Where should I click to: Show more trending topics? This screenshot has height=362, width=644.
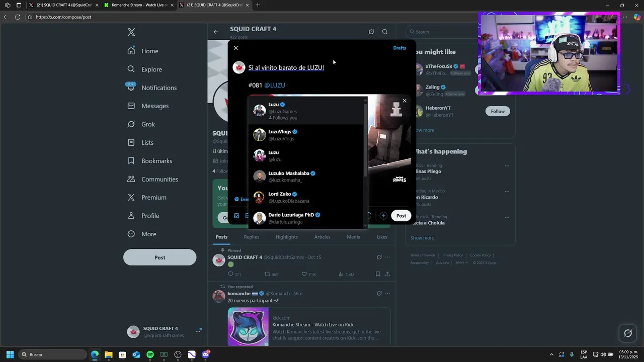(422, 238)
